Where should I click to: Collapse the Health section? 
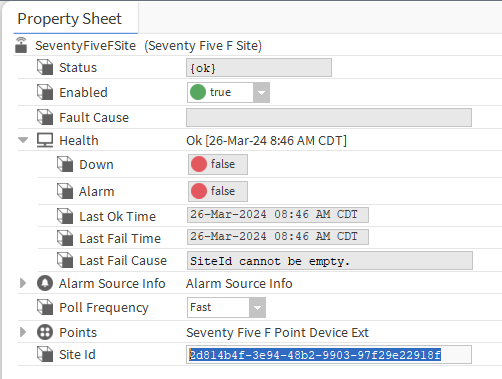pyautogui.click(x=23, y=140)
